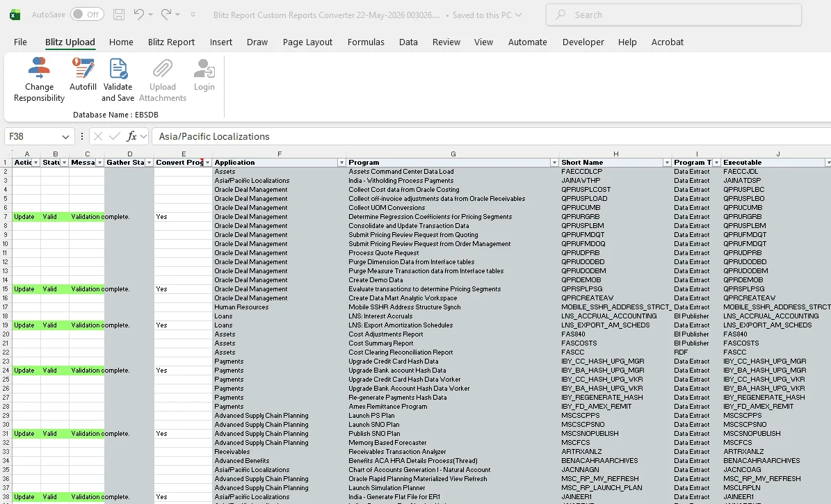This screenshot has height=504, width=831.
Task: Open the Undo history dropdown arrow
Action: coord(150,15)
